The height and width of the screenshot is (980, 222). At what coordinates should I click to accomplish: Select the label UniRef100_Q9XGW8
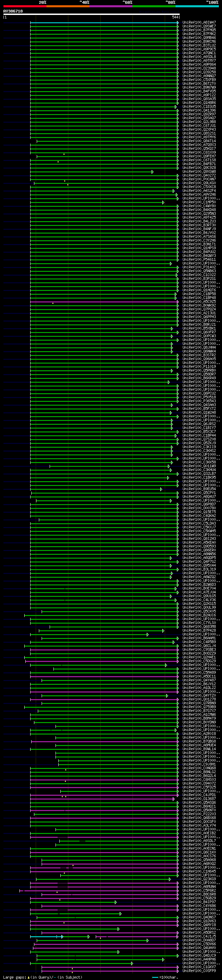(x=199, y=172)
